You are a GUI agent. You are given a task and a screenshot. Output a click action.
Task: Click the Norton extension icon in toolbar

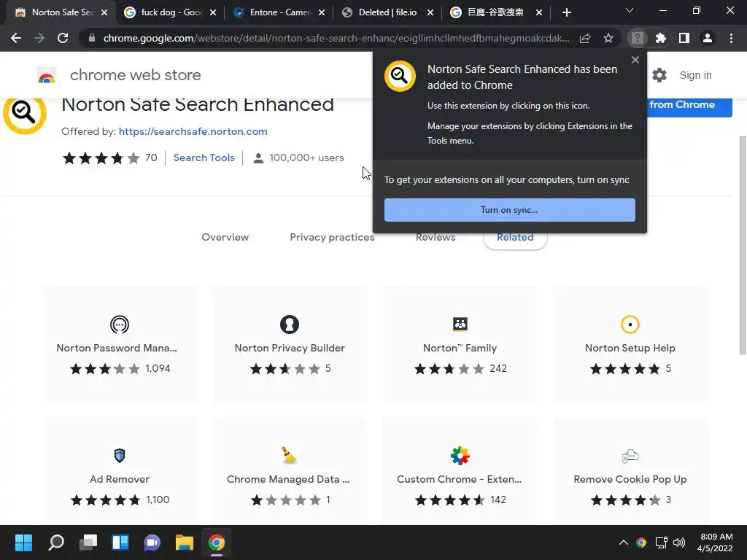click(x=638, y=38)
